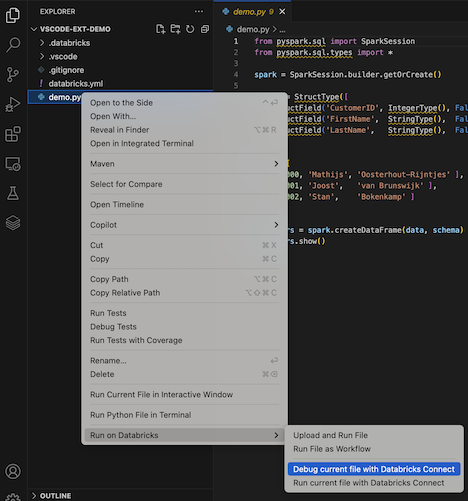Image resolution: width=468 pixels, height=501 pixels.
Task: Click the breadcrumb ellipsis after demo.py
Action: (x=282, y=30)
